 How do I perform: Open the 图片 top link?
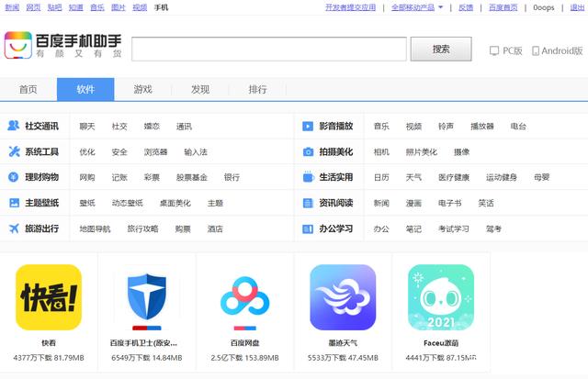click(119, 7)
